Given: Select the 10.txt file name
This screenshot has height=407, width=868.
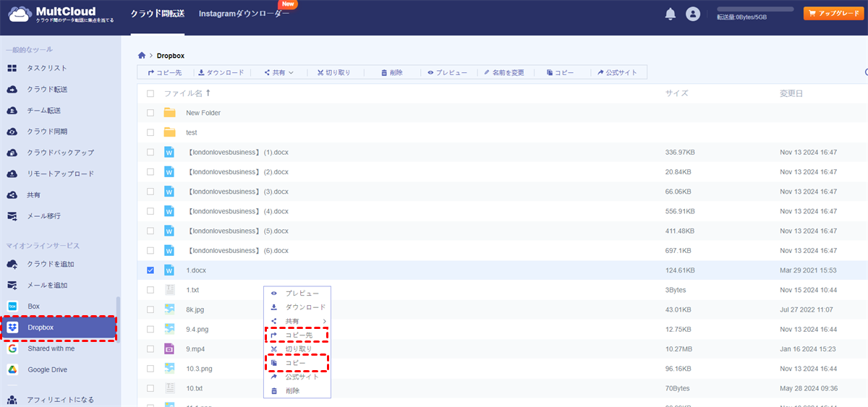Looking at the screenshot, I should pos(195,388).
